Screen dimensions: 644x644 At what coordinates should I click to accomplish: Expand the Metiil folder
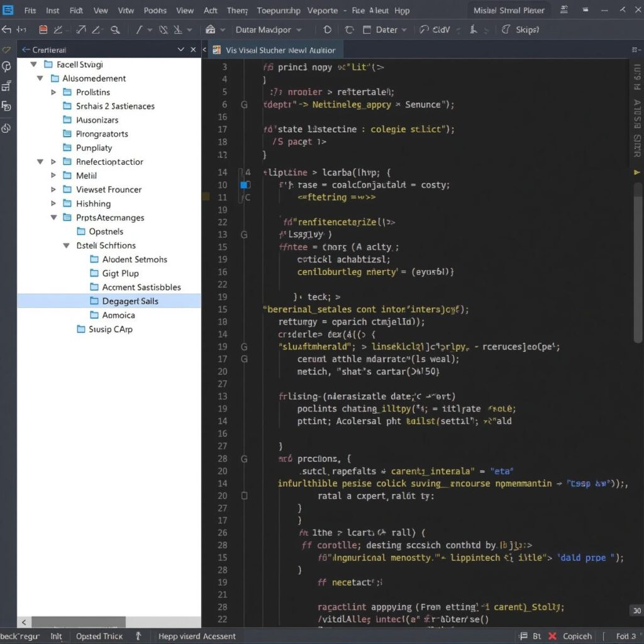click(53, 176)
